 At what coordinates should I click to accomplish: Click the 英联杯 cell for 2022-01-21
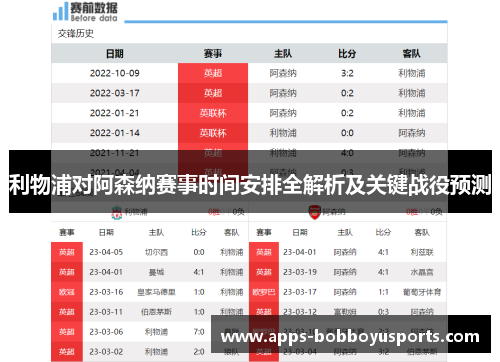(x=213, y=113)
